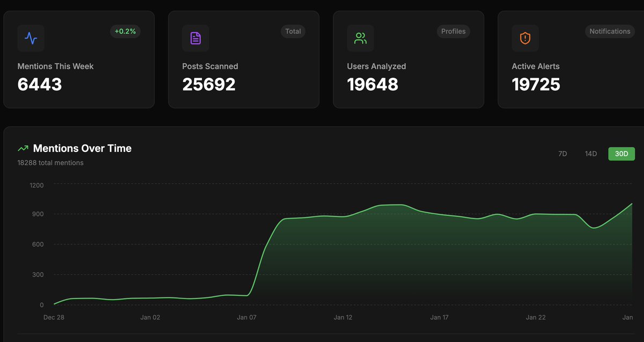The height and width of the screenshot is (342, 644).
Task: Click the Active Alerts label
Action: click(536, 66)
